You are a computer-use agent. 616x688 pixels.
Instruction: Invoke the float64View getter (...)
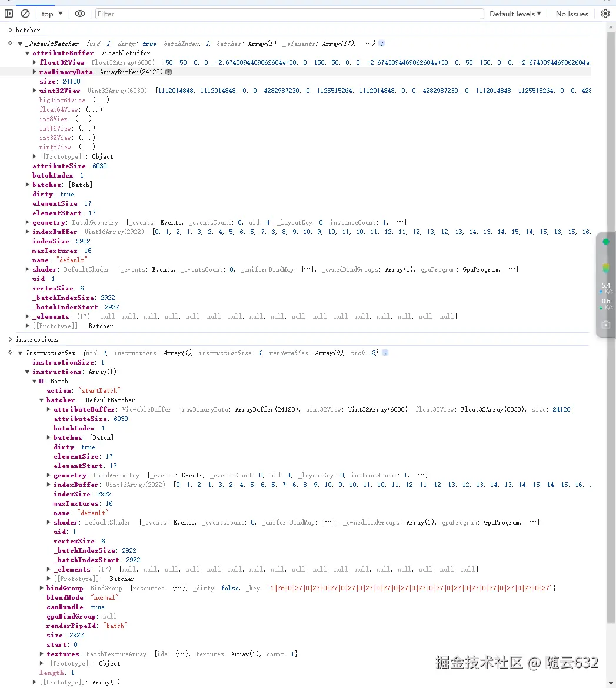(x=94, y=109)
